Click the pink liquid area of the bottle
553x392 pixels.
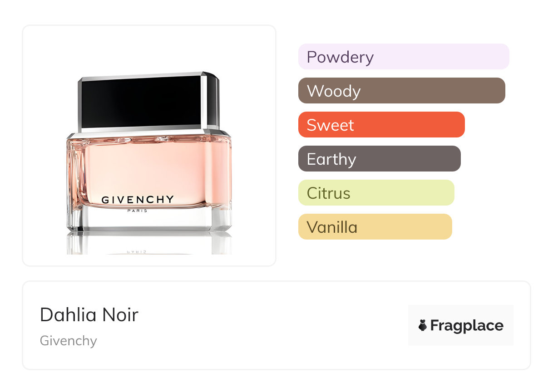[x=145, y=168]
